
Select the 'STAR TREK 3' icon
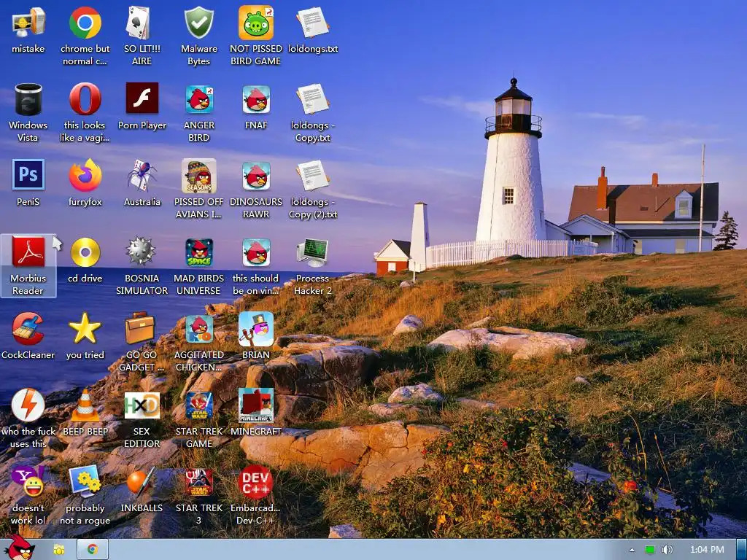coord(198,481)
